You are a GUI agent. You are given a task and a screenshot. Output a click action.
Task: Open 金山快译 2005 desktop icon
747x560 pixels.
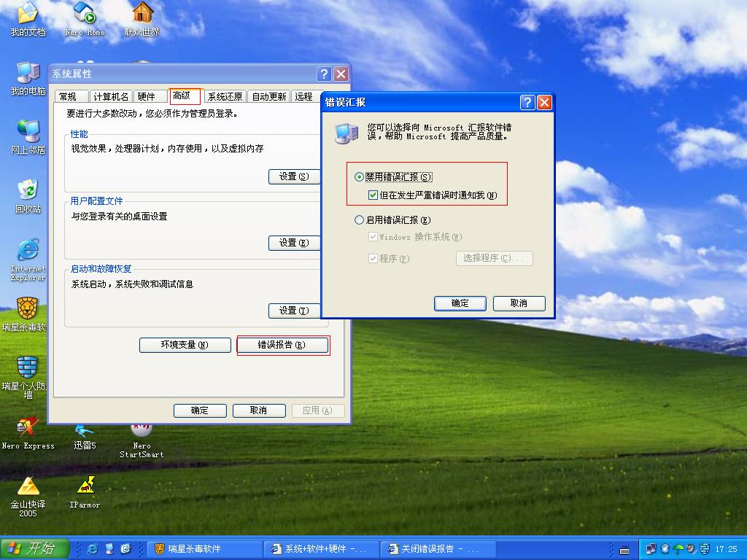tap(28, 496)
